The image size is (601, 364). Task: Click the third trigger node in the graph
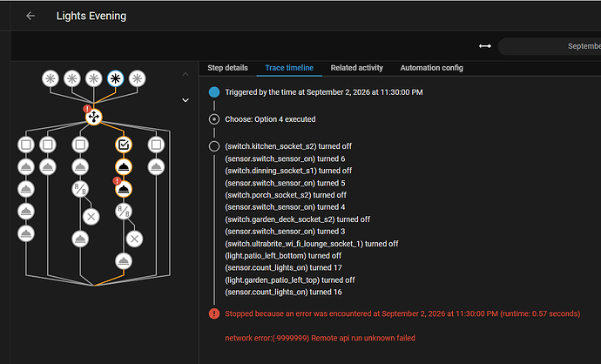[x=93, y=78]
